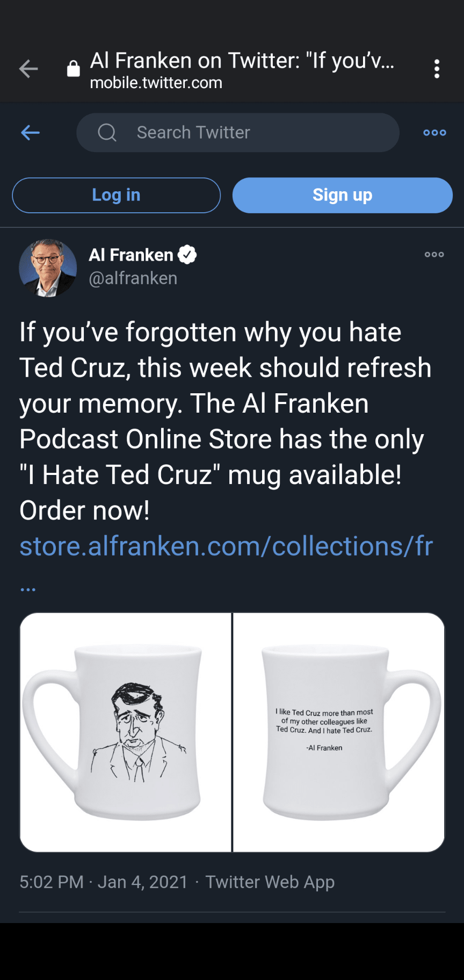The width and height of the screenshot is (464, 980).
Task: View the mug caricature image
Action: tap(126, 732)
